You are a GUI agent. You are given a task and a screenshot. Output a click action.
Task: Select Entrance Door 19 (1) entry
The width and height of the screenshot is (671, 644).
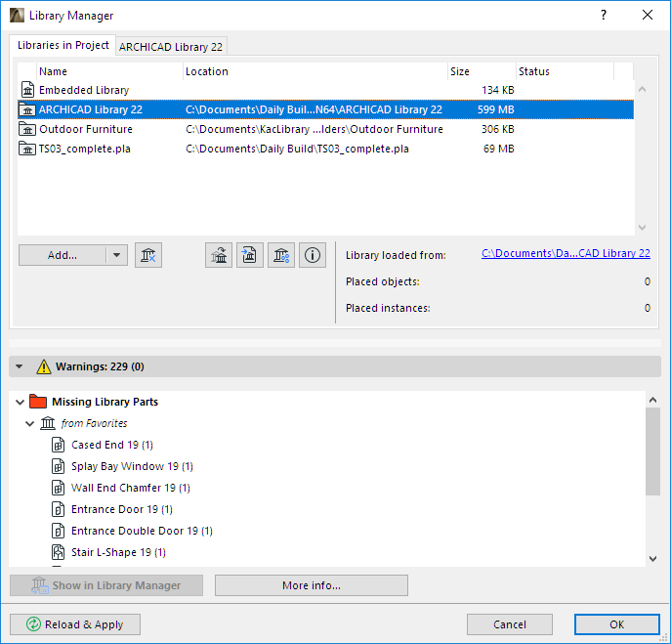tap(122, 509)
